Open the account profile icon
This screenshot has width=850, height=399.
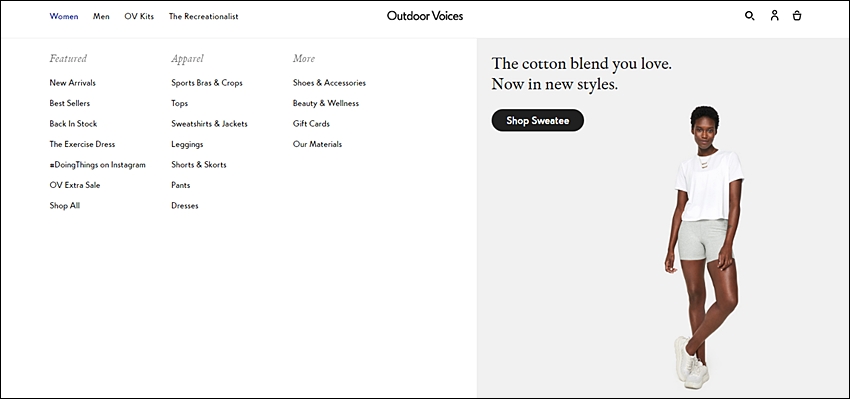pos(775,16)
